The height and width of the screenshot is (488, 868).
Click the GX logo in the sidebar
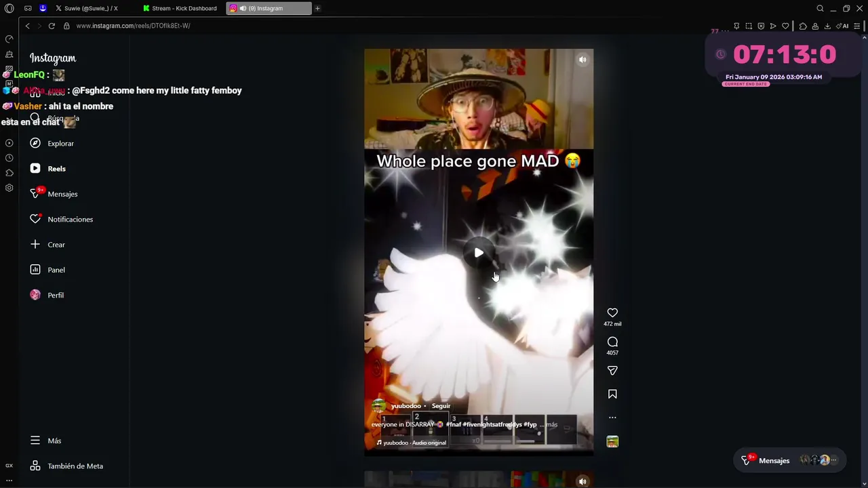pos(9,466)
